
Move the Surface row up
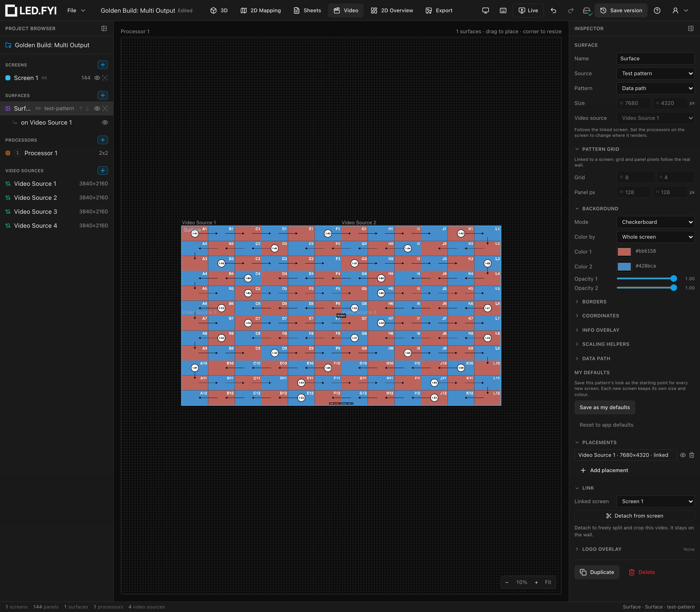[81, 108]
